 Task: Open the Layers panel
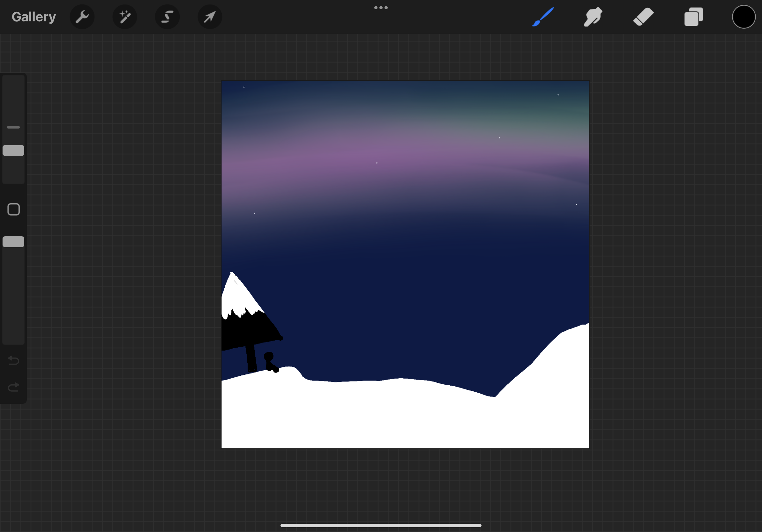[693, 17]
